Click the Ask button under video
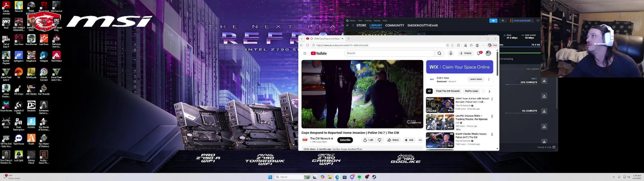 tap(409, 140)
